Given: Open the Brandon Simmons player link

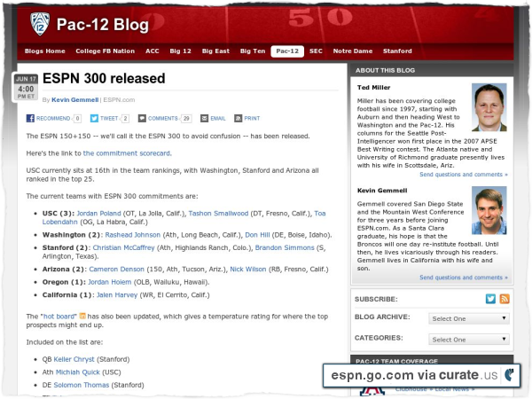Looking at the screenshot, I should pos(285,247).
